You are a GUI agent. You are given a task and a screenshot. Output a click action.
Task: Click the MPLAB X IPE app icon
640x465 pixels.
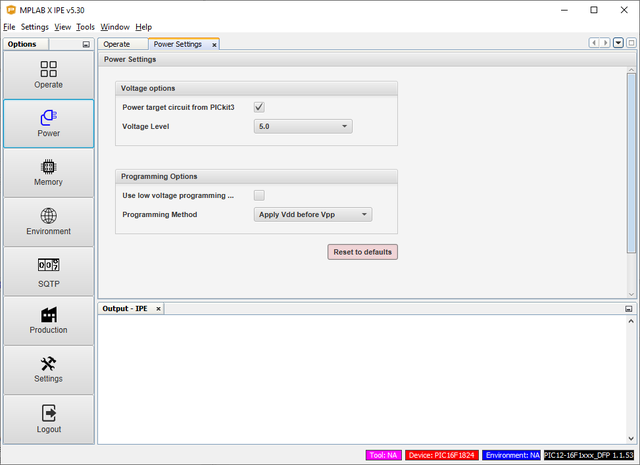[x=11, y=10]
